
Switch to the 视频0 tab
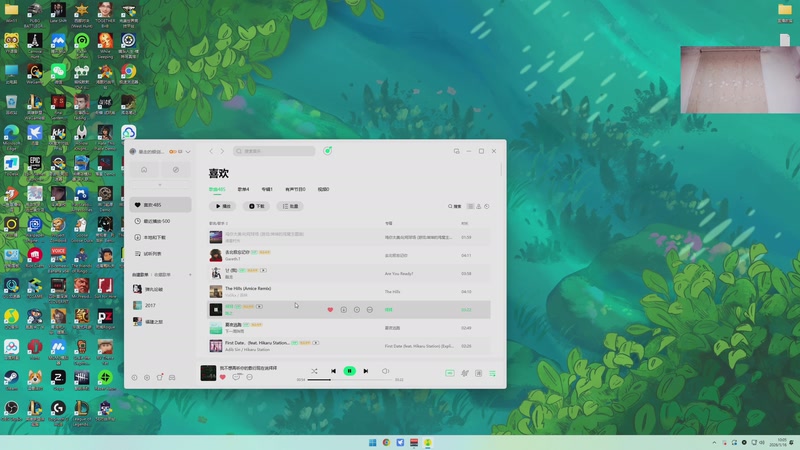click(x=323, y=189)
